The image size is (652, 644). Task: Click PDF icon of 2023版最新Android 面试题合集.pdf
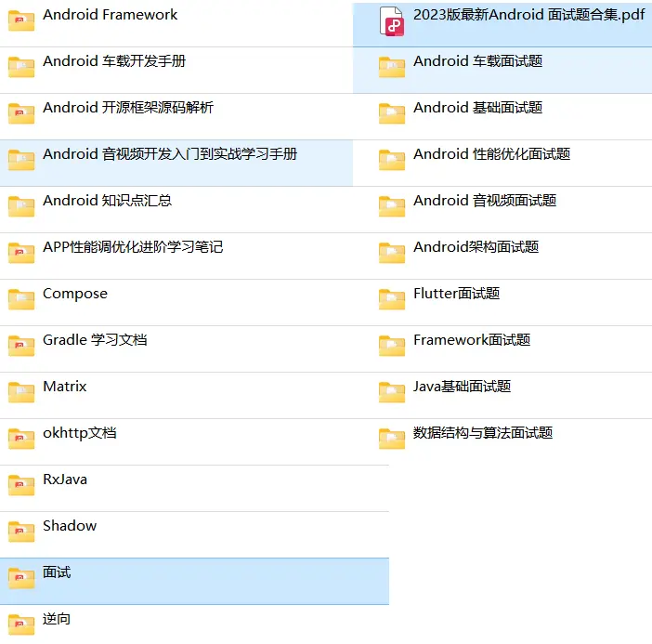[x=392, y=21]
